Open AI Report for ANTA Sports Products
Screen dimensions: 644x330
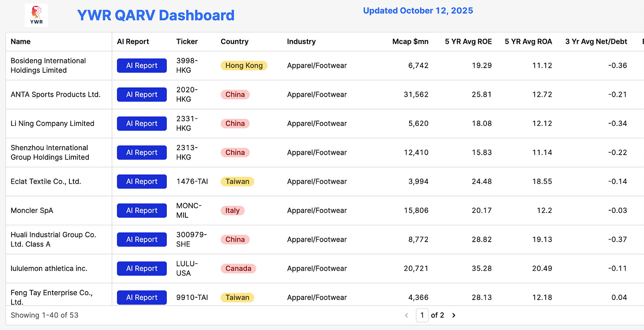click(x=142, y=95)
